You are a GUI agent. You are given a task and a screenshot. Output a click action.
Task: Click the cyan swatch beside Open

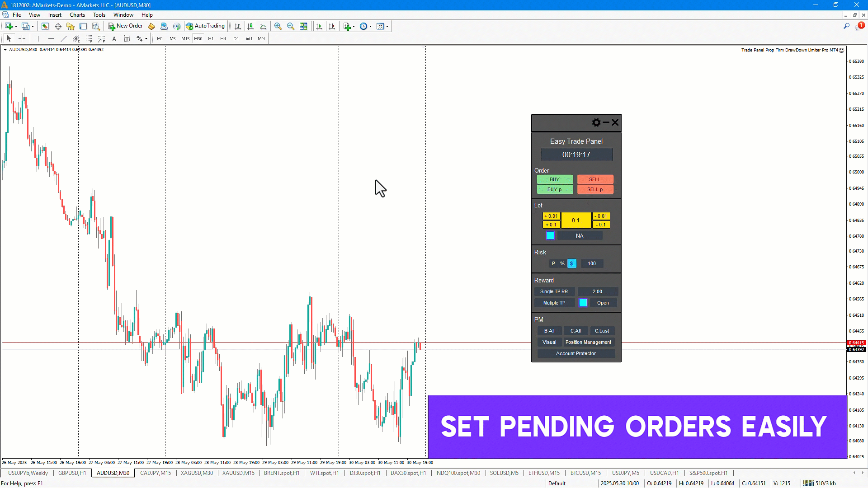point(583,303)
